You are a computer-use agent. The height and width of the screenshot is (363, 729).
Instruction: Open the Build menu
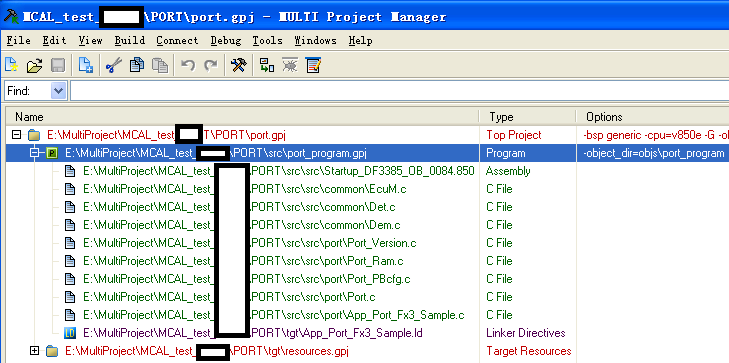130,41
